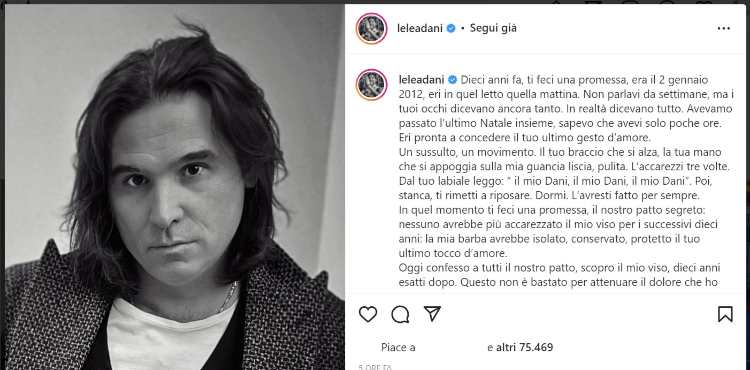
Task: Click the verified badge in the caption
Action: tap(452, 79)
